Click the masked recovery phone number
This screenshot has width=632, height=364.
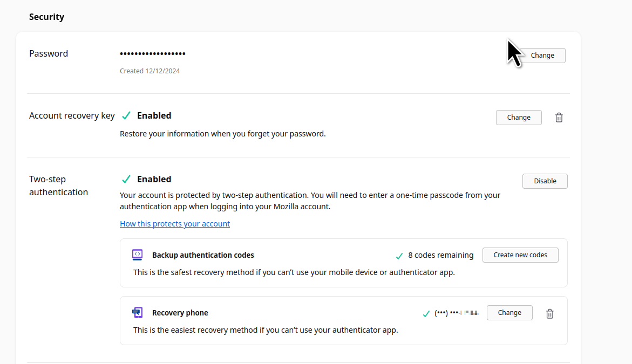[x=457, y=313]
